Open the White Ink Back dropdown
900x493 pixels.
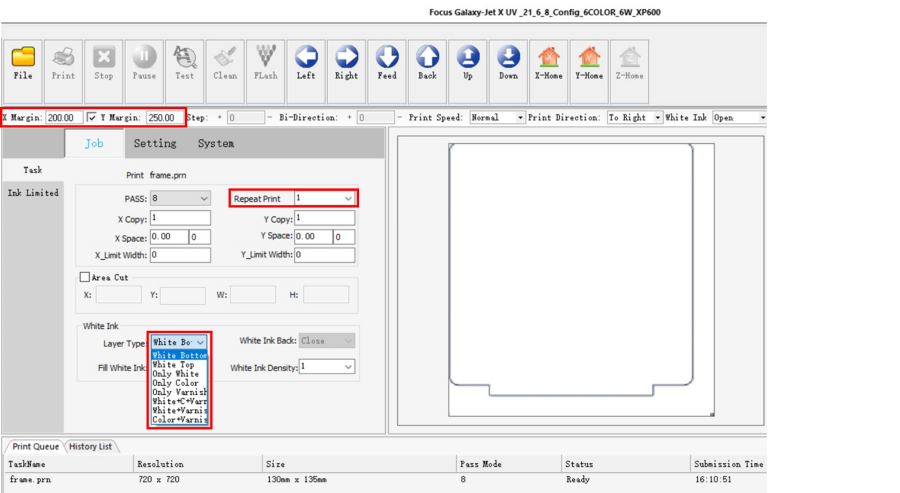(x=348, y=341)
